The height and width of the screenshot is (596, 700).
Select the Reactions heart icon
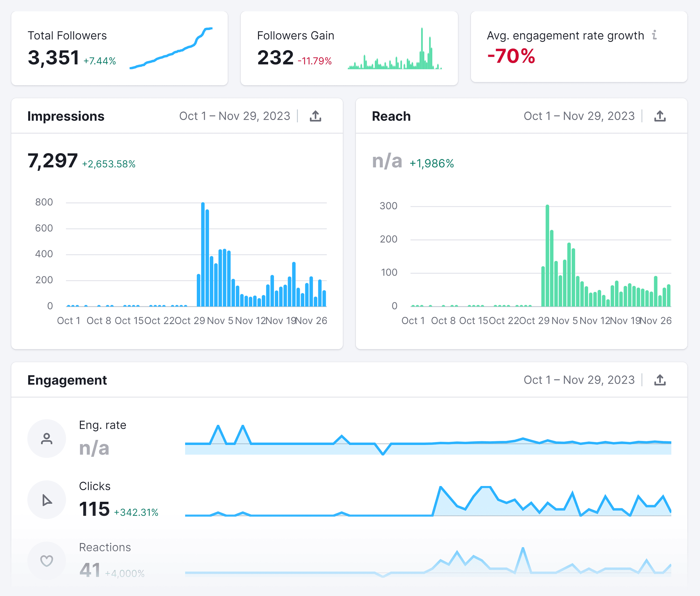point(47,560)
